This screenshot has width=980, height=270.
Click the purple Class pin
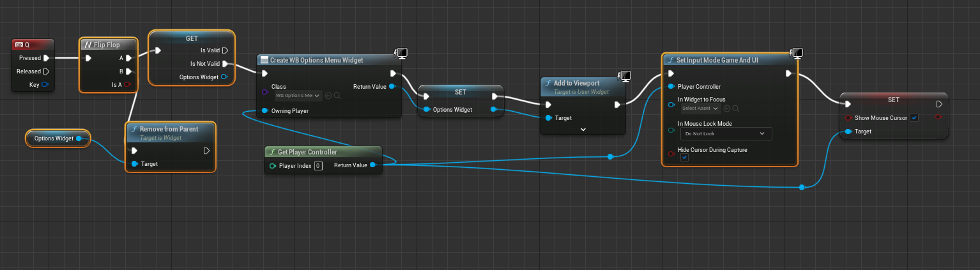[265, 93]
